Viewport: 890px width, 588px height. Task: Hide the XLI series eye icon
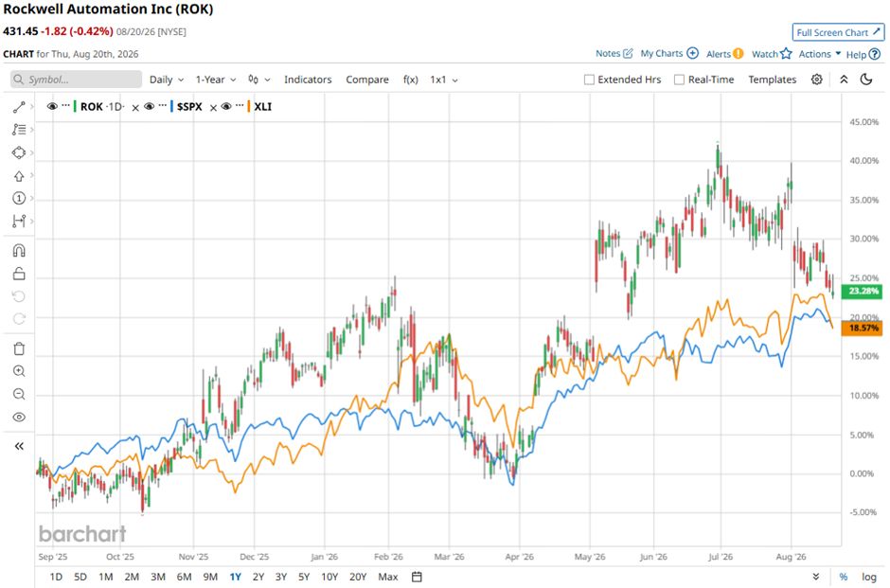tap(226, 107)
